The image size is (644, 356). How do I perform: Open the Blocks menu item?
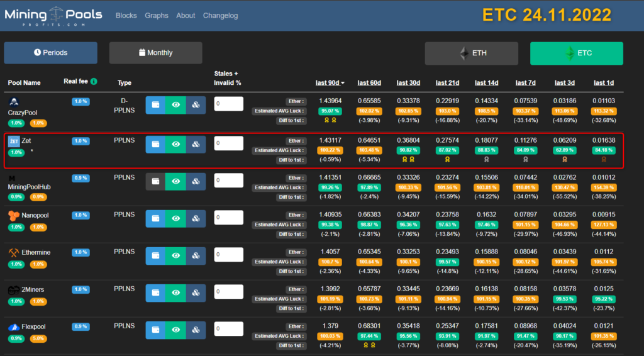coord(126,16)
